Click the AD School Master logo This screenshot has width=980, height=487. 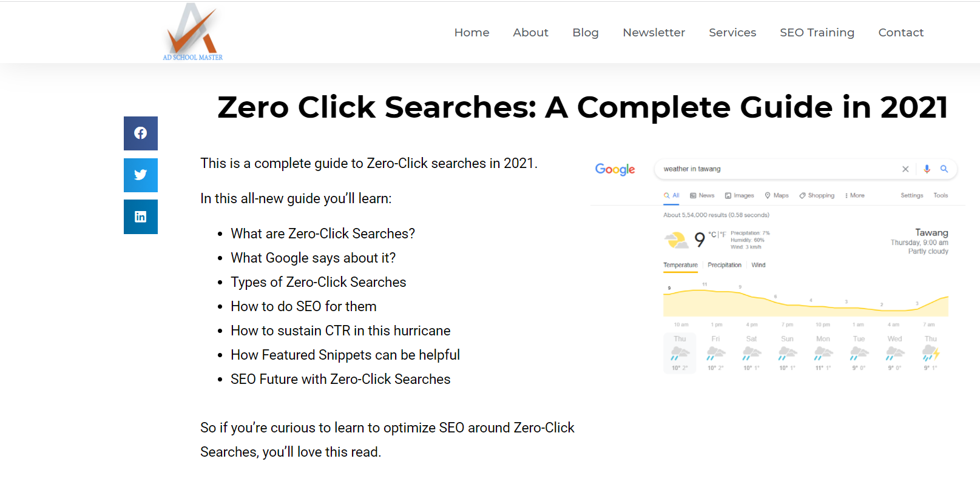[193, 32]
